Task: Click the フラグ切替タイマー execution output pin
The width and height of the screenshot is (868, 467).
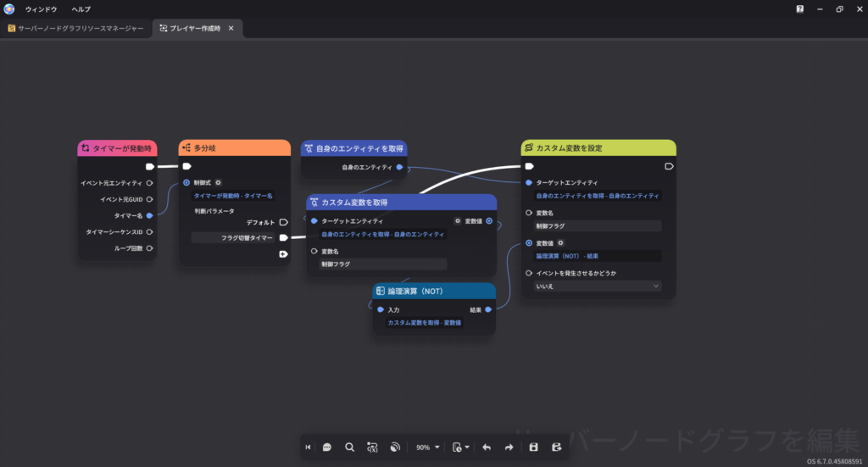Action: (283, 238)
